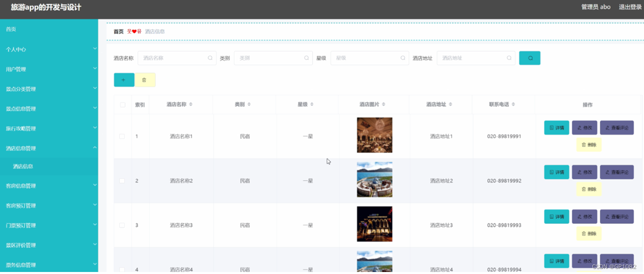Click 查看评论 for 酒店名称2
The image size is (644, 274).
617,172
